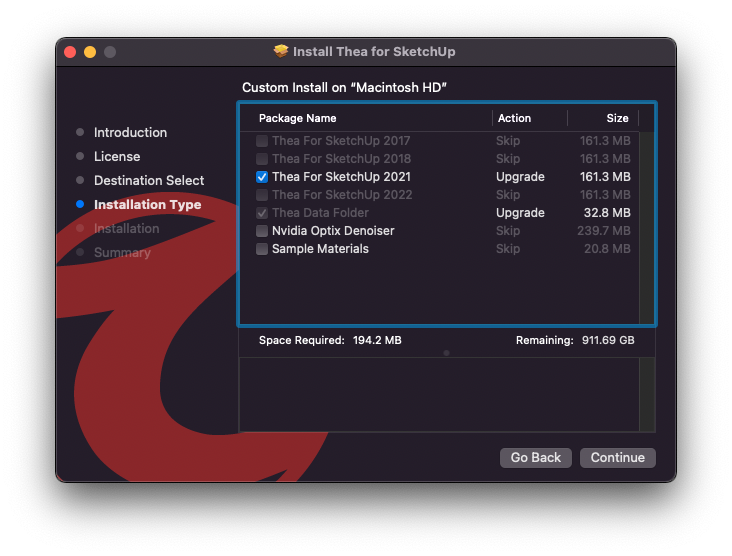Screen dimensions: 732x556
Task: Click the Thea For SketchUp 2022 label
Action: [x=342, y=195]
